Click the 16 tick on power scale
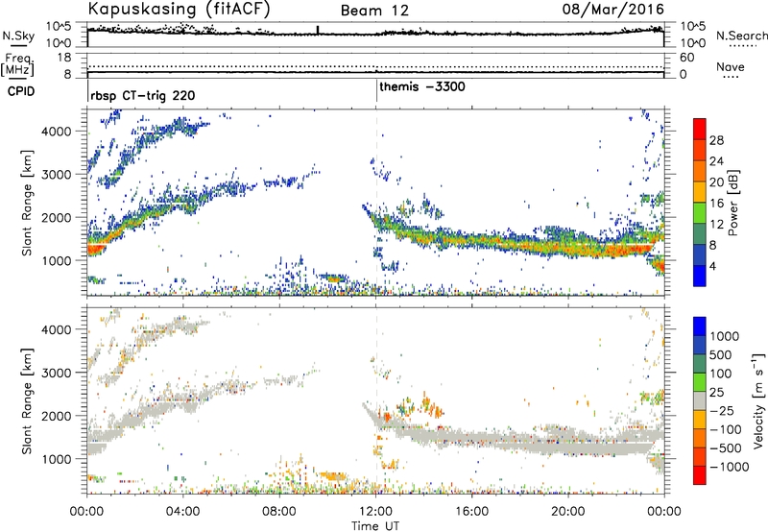The image size is (768, 532). pos(716,204)
